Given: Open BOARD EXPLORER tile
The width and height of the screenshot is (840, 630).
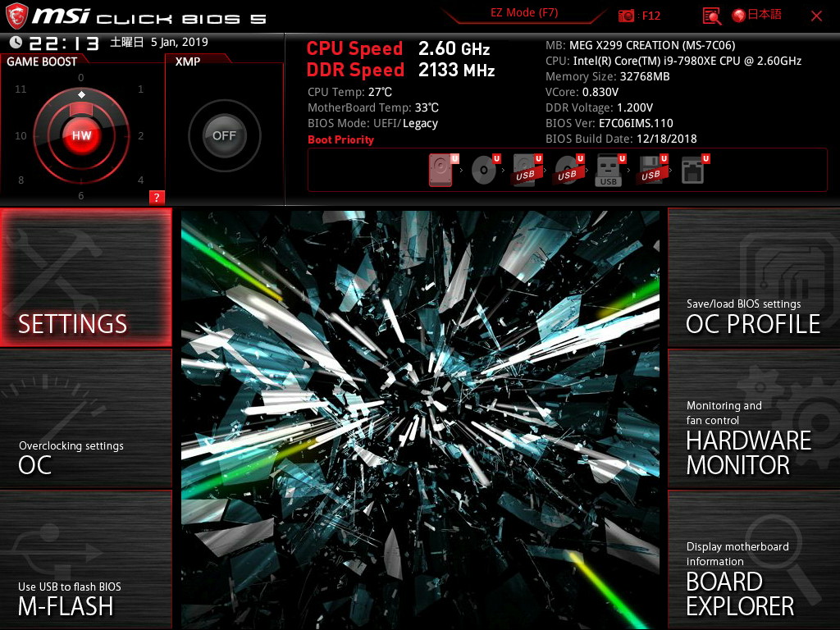Looking at the screenshot, I should (x=755, y=559).
